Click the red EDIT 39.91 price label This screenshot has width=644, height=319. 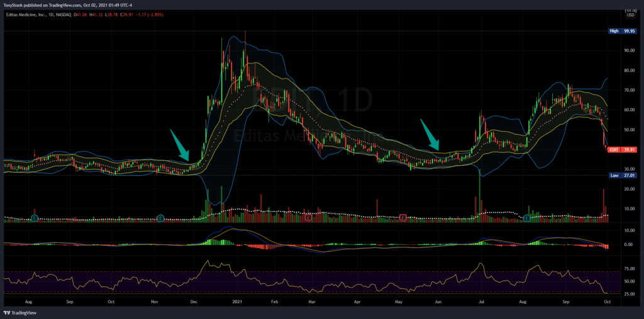622,149
